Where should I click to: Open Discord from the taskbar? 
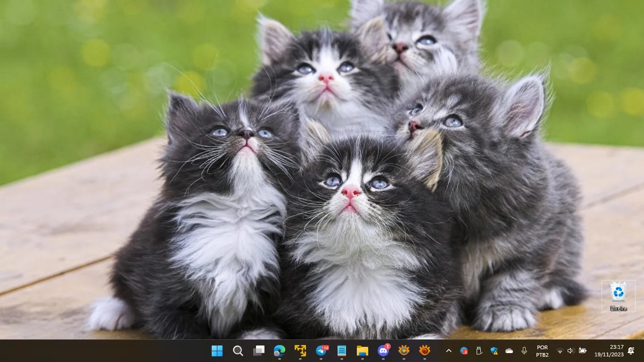pos(383,351)
